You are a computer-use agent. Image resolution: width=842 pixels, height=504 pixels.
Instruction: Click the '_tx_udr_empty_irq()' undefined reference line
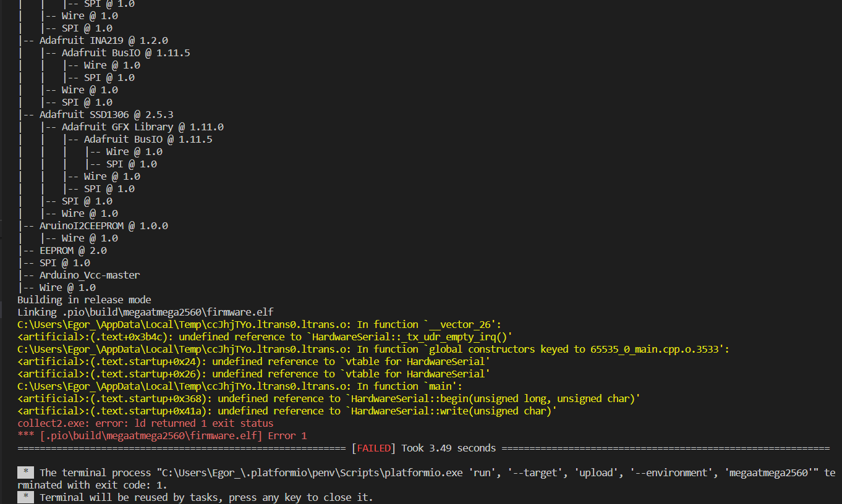(x=265, y=337)
